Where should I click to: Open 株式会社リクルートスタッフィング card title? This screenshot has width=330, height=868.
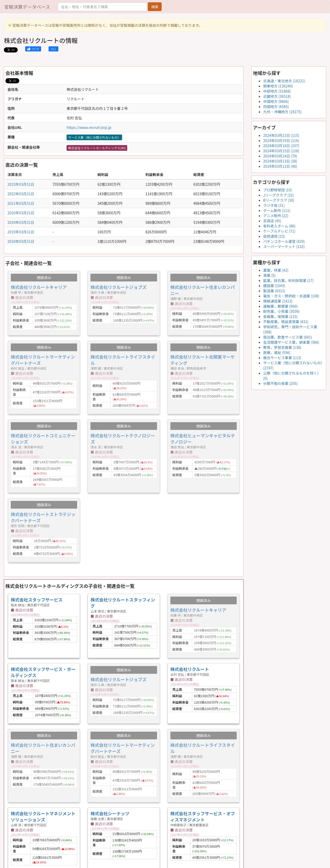coord(123,603)
